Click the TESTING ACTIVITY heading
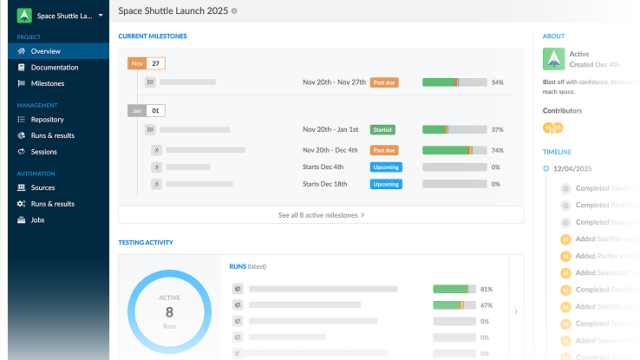The image size is (640, 360). 146,242
